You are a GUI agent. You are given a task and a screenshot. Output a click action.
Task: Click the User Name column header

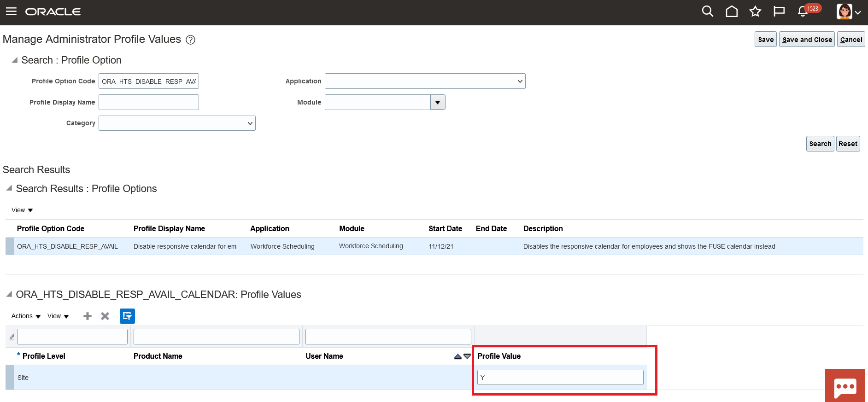pos(324,356)
